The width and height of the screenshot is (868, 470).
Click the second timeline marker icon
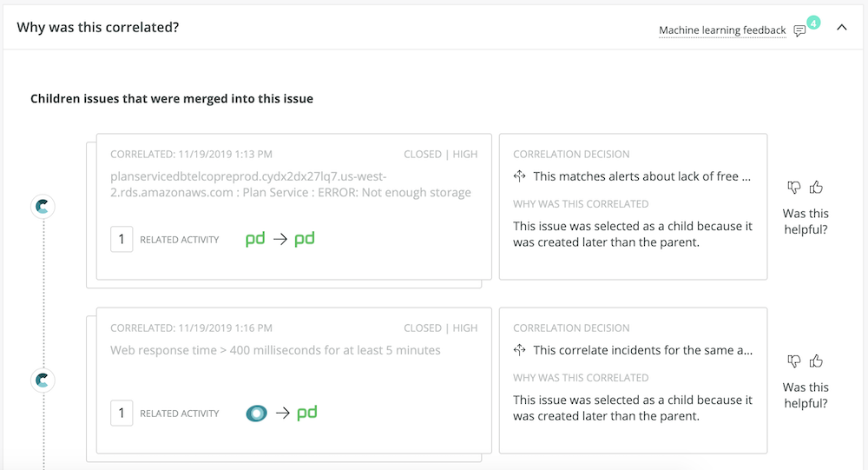click(x=43, y=381)
